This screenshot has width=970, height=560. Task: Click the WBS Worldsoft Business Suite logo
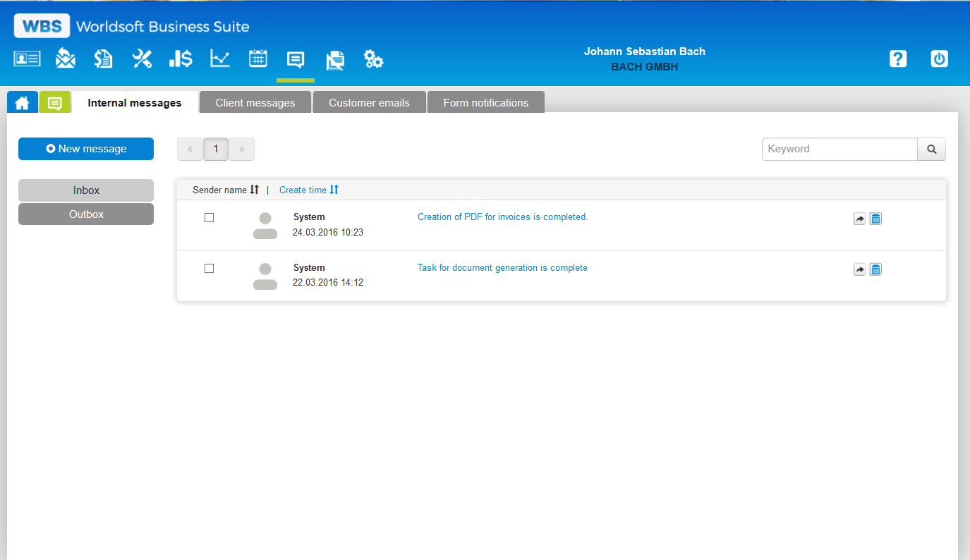[132, 27]
